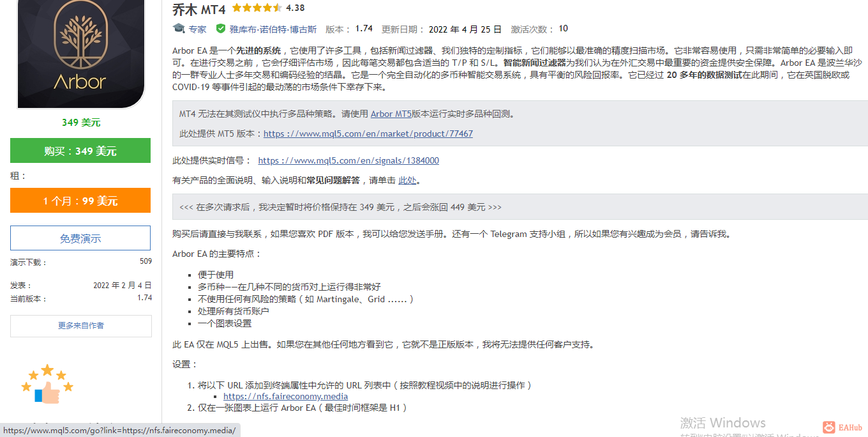Viewport: 868px width, 437px height.
Task: Click the 4.38 rating value
Action: pyautogui.click(x=296, y=8)
